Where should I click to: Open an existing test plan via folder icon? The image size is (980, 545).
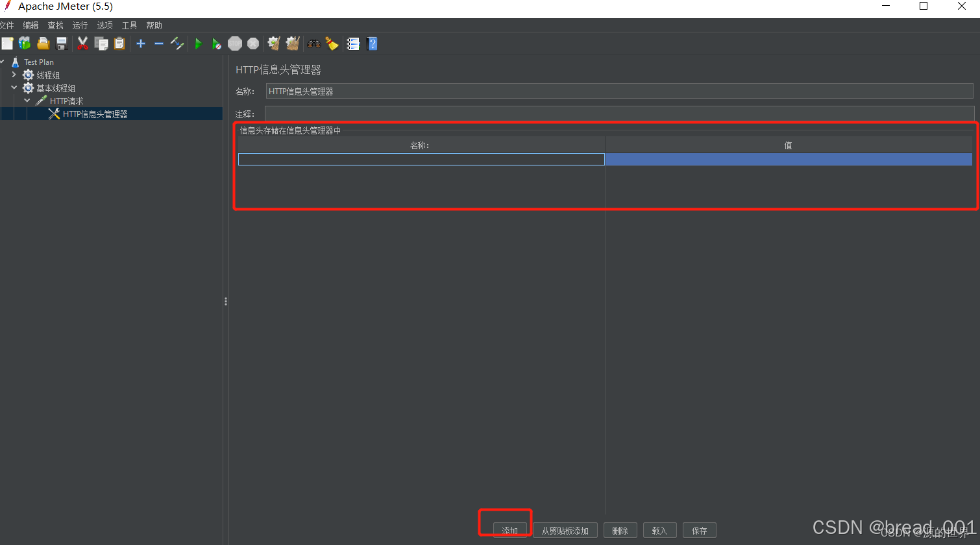[43, 43]
